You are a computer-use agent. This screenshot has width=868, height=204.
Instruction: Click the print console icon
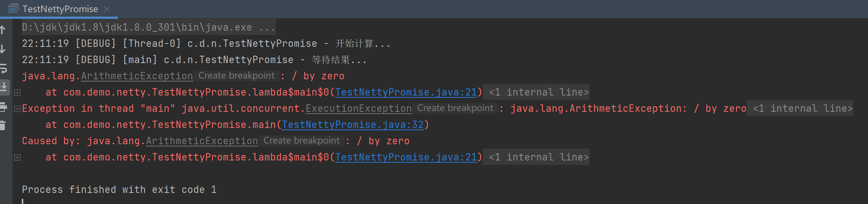point(3,107)
